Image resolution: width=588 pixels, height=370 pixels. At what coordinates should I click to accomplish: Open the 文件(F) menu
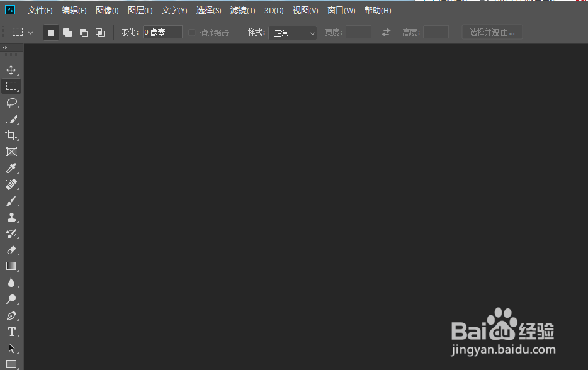tap(40, 11)
